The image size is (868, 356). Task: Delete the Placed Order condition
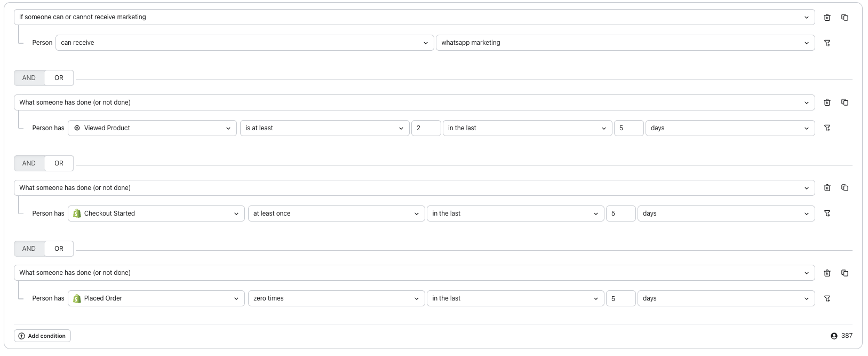coord(827,273)
